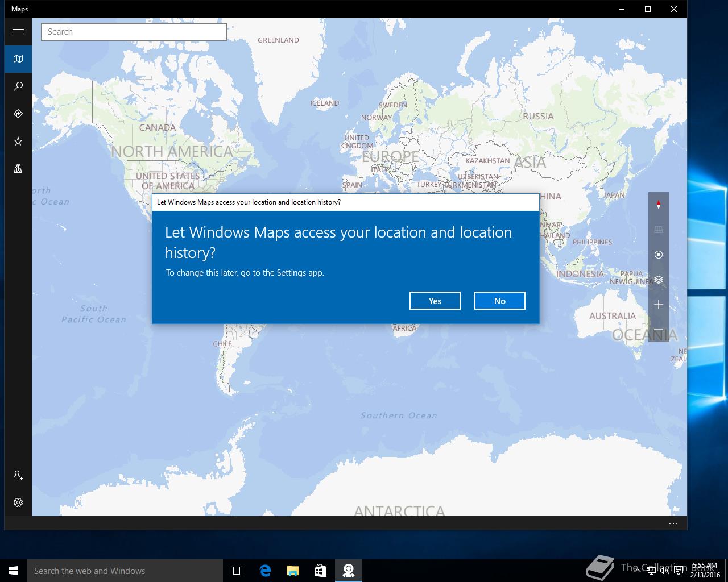This screenshot has width=728, height=582.
Task: Click the CANADA map label
Action: coord(158,128)
